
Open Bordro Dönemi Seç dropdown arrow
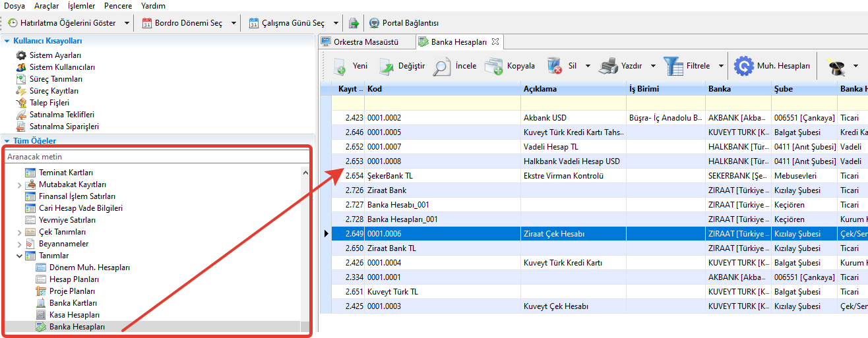coord(233,23)
